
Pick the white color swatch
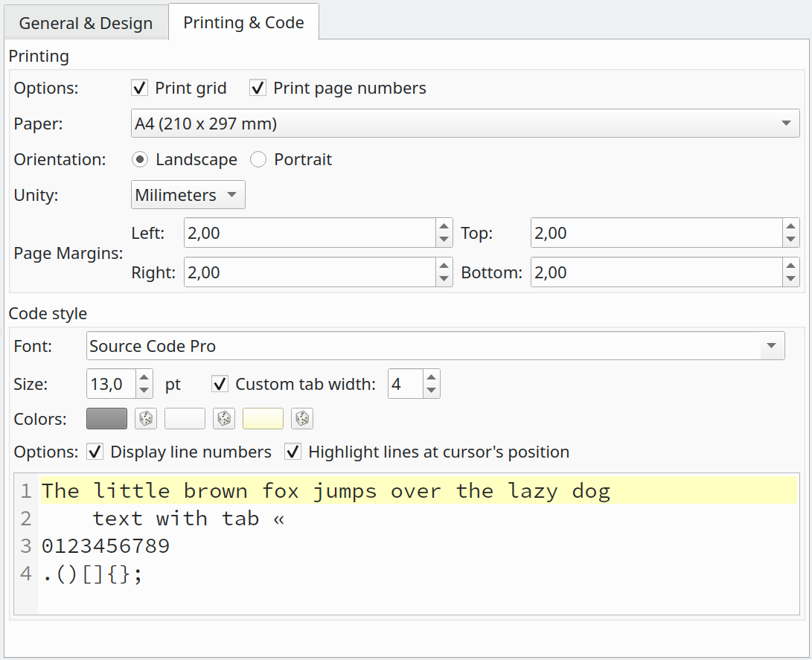click(185, 419)
